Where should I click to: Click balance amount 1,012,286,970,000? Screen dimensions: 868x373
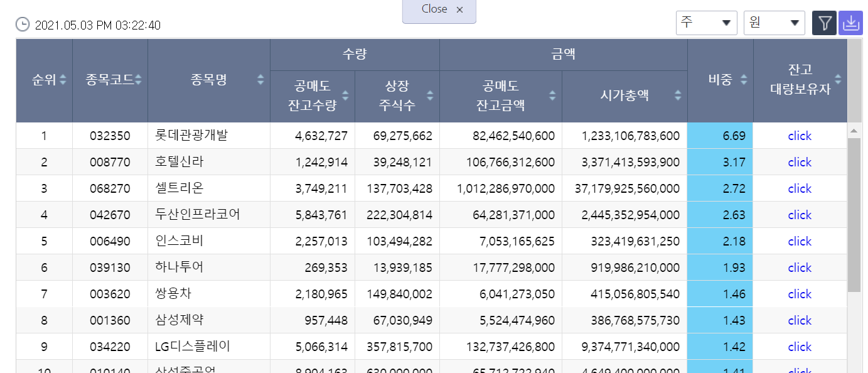(506, 188)
